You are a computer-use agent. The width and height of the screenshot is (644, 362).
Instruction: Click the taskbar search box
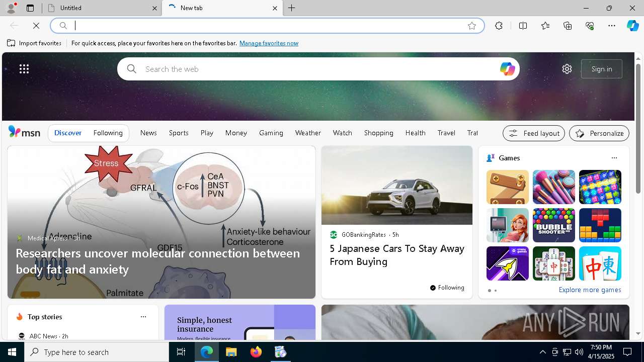pyautogui.click(x=97, y=352)
